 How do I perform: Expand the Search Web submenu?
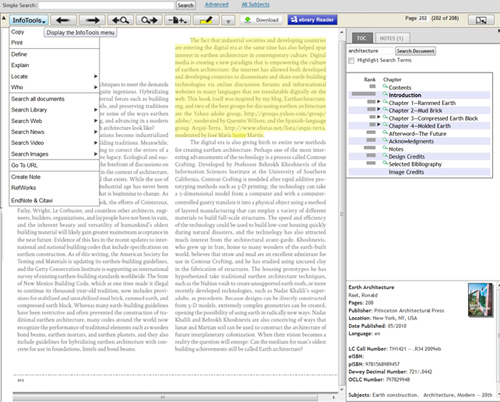54,121
